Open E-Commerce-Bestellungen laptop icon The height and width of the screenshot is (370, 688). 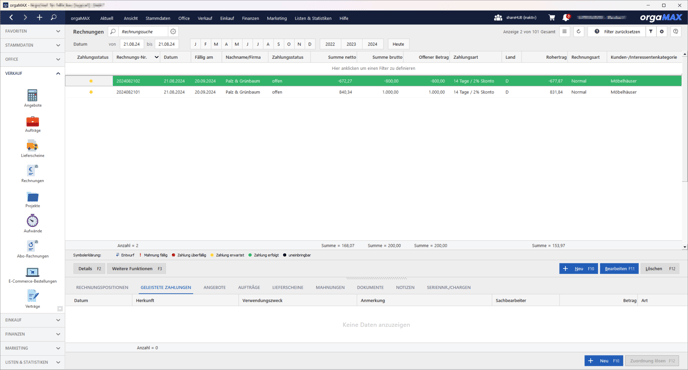click(32, 274)
